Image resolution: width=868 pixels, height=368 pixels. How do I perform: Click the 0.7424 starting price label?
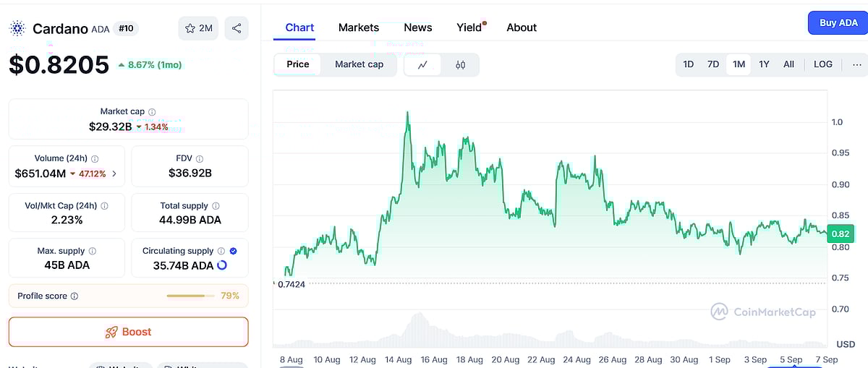click(x=291, y=284)
